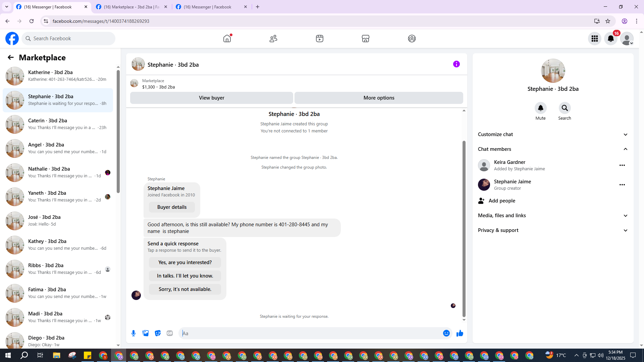Image resolution: width=644 pixels, height=362 pixels.
Task: Open the emoji picker in message box
Action: [x=446, y=333]
